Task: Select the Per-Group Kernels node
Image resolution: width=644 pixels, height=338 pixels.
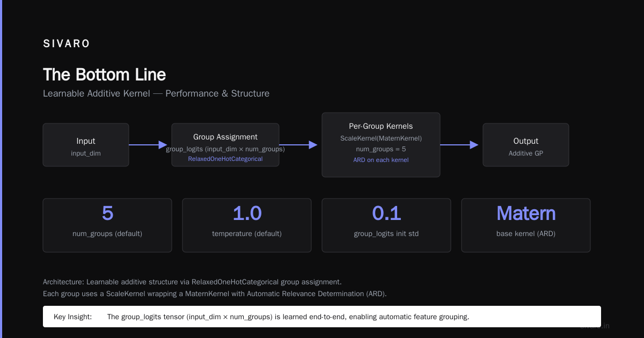Action: [381, 145]
